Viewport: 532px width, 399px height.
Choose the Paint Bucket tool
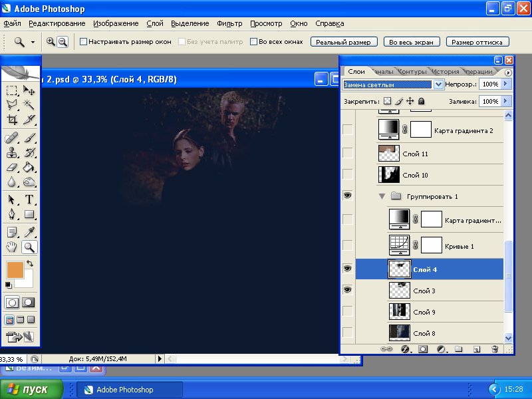click(29, 167)
